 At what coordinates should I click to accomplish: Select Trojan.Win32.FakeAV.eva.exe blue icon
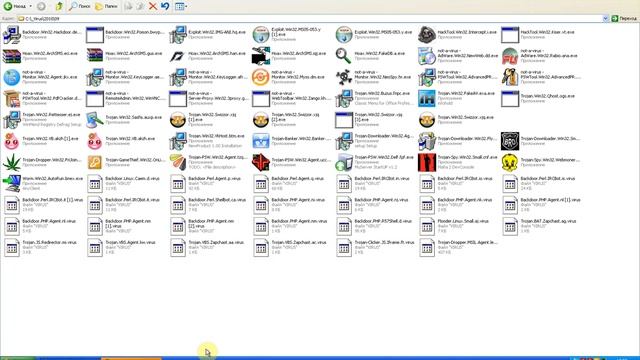(x=427, y=98)
